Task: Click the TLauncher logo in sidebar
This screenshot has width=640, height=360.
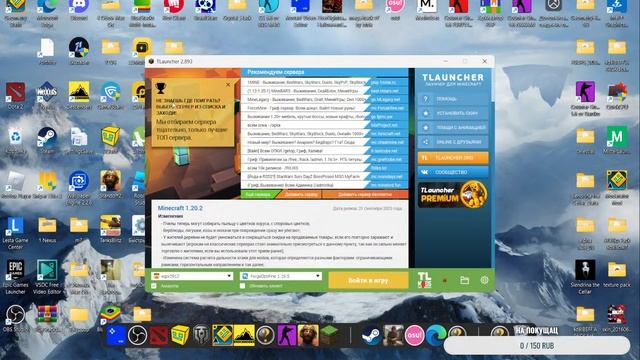Action: pos(453,79)
